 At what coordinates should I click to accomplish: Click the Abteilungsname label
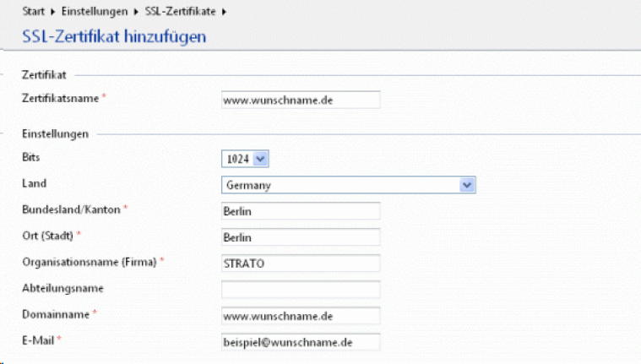(63, 288)
